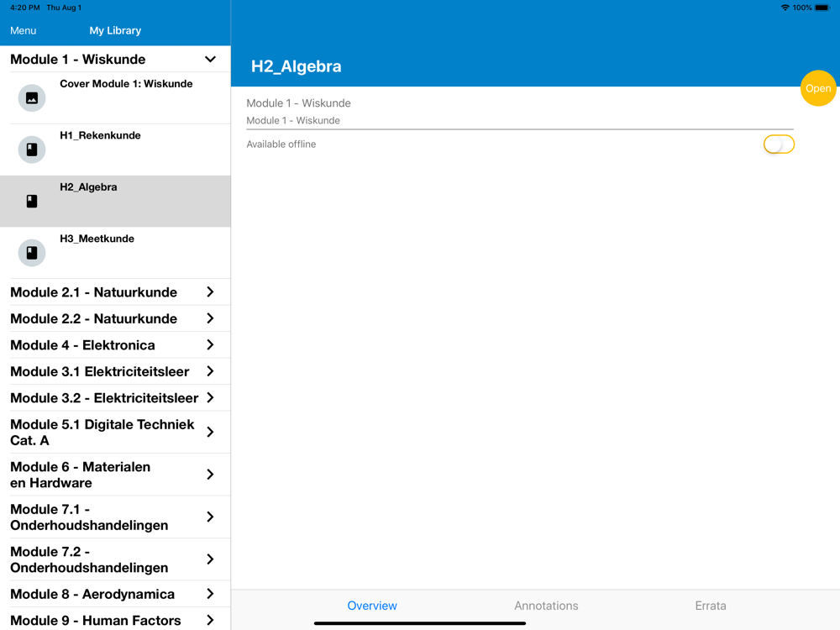
Task: Expand Module 3.2 - Elektriciteitsleer
Action: click(x=115, y=398)
